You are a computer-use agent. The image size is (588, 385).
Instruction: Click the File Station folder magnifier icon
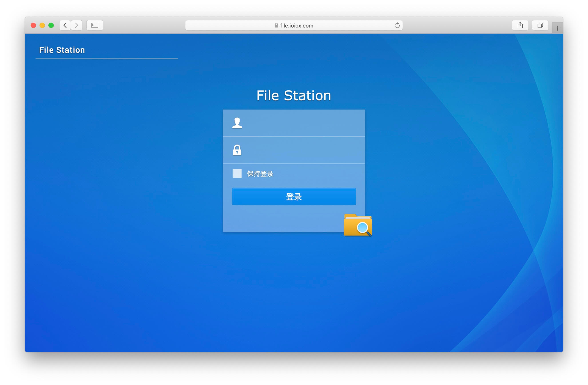(358, 225)
